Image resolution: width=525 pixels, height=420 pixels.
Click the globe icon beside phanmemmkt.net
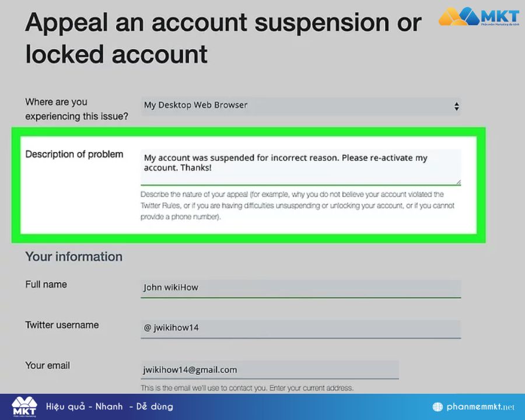click(x=438, y=407)
